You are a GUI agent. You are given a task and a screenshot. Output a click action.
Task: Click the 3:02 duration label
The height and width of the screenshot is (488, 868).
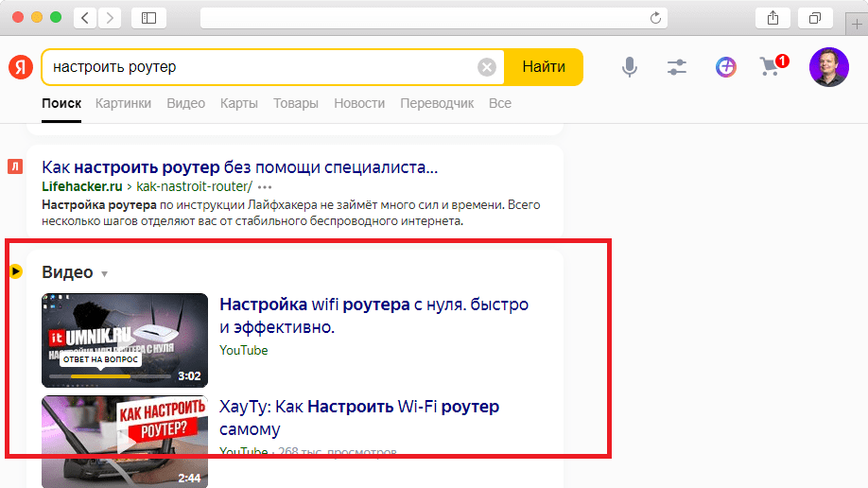point(189,376)
